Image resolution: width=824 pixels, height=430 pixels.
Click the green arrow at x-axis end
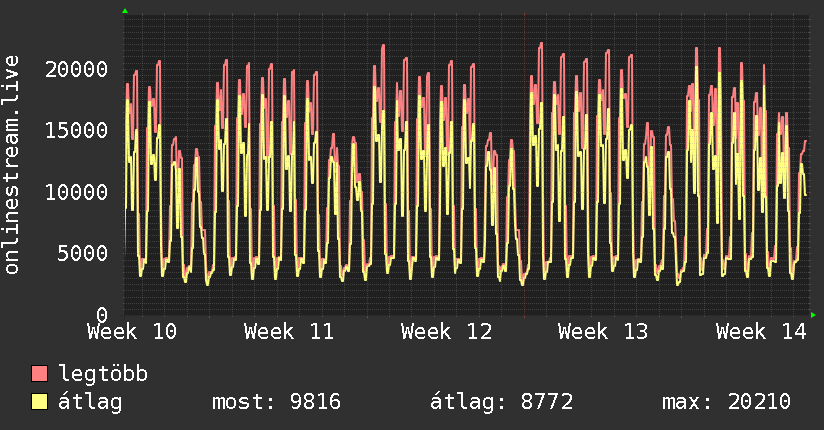click(813, 315)
